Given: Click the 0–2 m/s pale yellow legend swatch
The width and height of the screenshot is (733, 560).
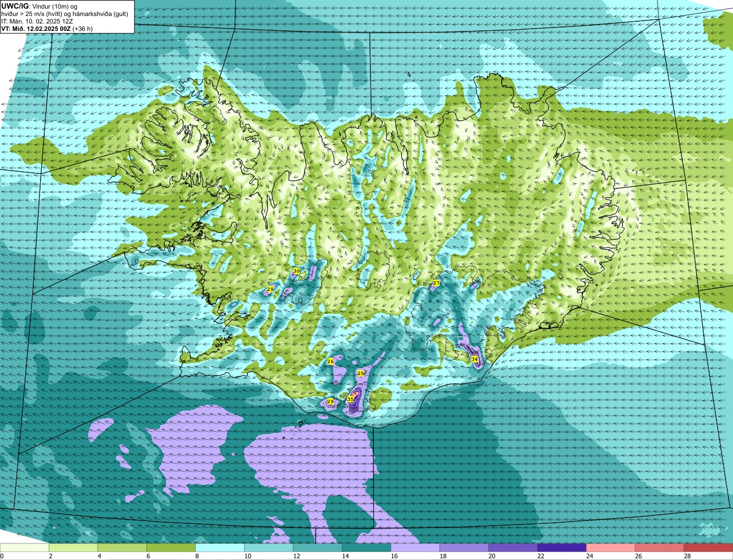Looking at the screenshot, I should click(x=25, y=548).
